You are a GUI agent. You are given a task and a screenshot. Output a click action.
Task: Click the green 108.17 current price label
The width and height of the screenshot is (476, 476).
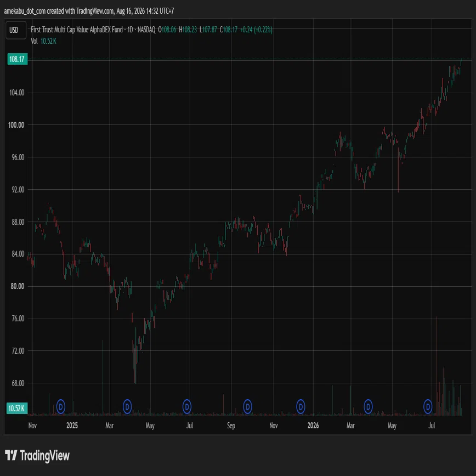[x=17, y=59]
